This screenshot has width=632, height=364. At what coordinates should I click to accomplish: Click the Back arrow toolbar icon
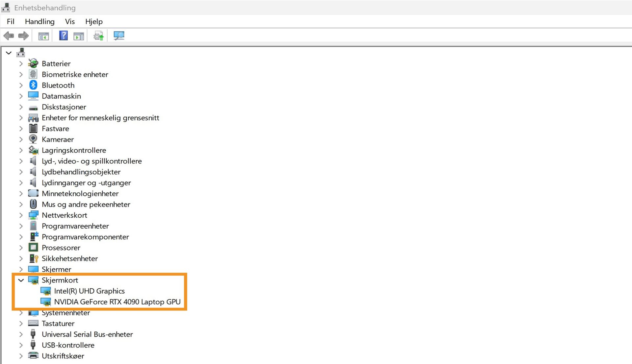point(9,36)
